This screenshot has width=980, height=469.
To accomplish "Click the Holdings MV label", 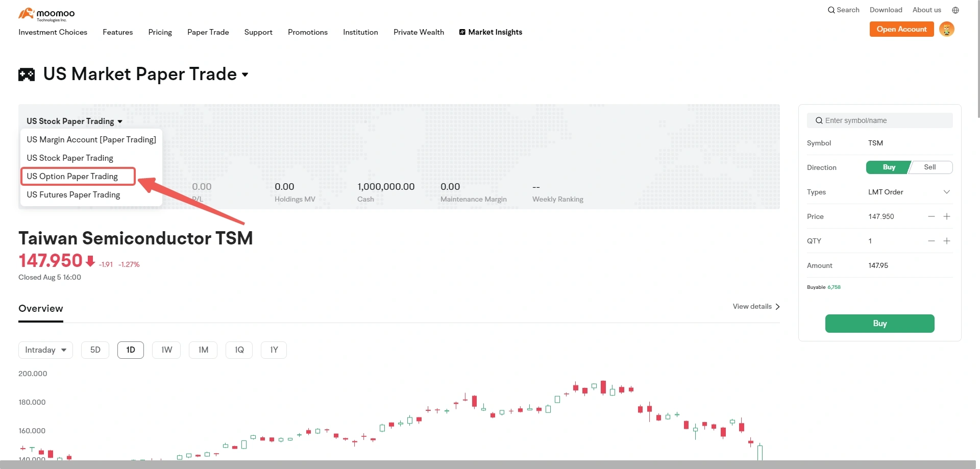I will (295, 200).
